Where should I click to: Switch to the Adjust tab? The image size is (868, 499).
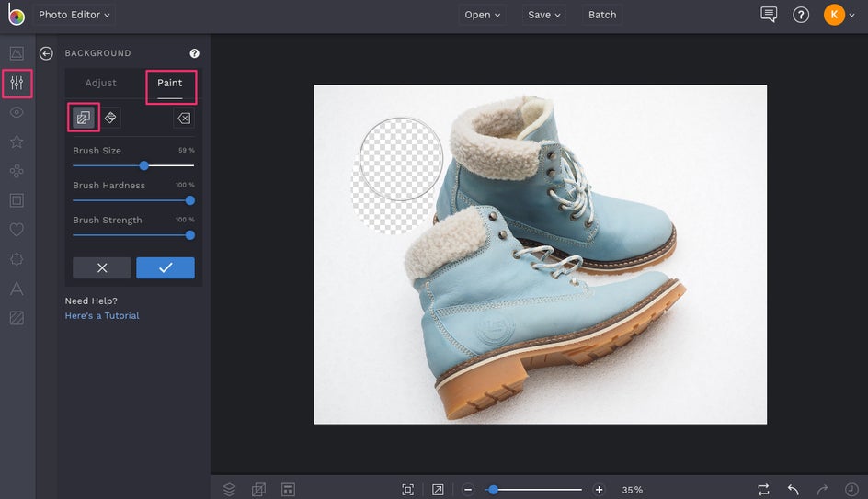coord(101,83)
